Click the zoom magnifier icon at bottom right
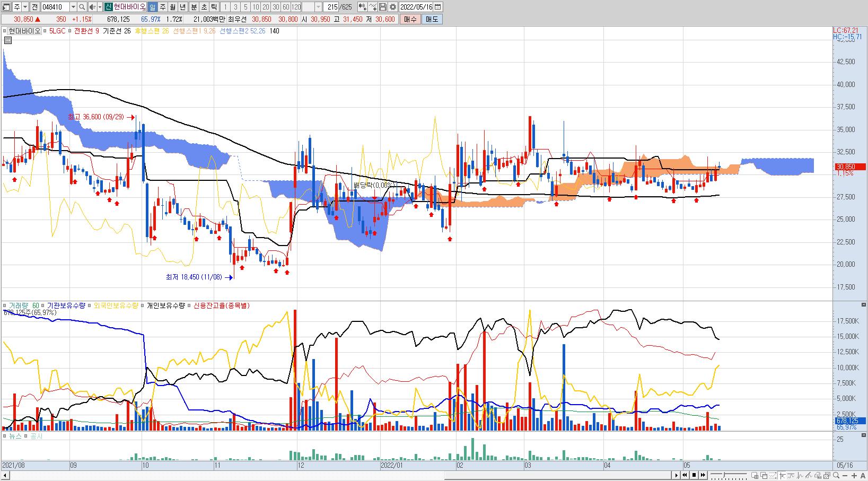The width and height of the screenshot is (868, 481). coord(836,475)
